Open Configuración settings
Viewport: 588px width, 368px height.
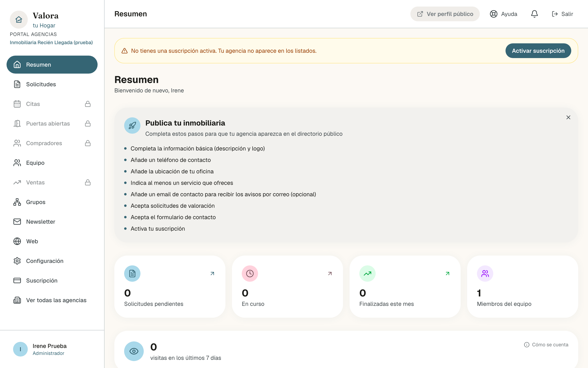(52, 261)
